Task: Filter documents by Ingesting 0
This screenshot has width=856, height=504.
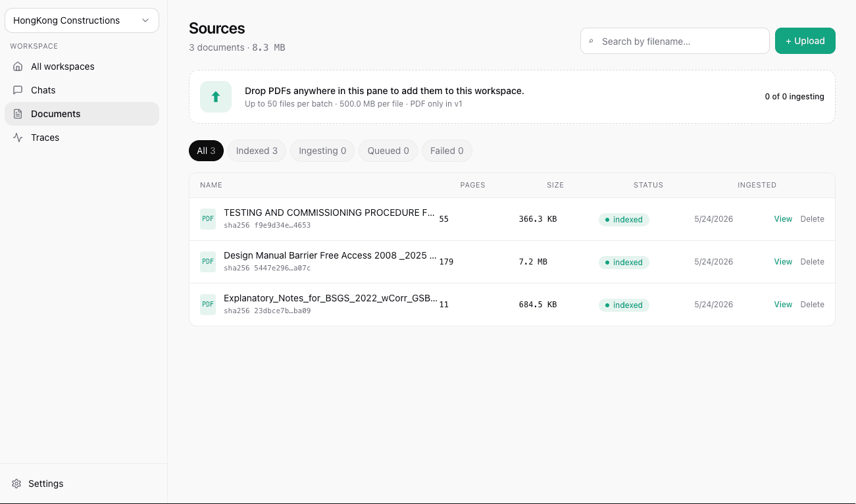Action: [322, 151]
